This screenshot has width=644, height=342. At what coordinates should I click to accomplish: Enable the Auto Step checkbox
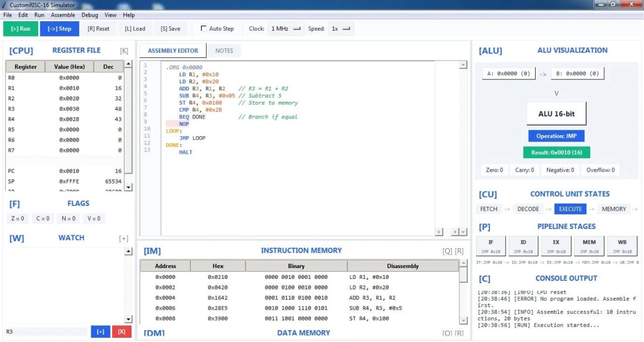click(x=204, y=29)
